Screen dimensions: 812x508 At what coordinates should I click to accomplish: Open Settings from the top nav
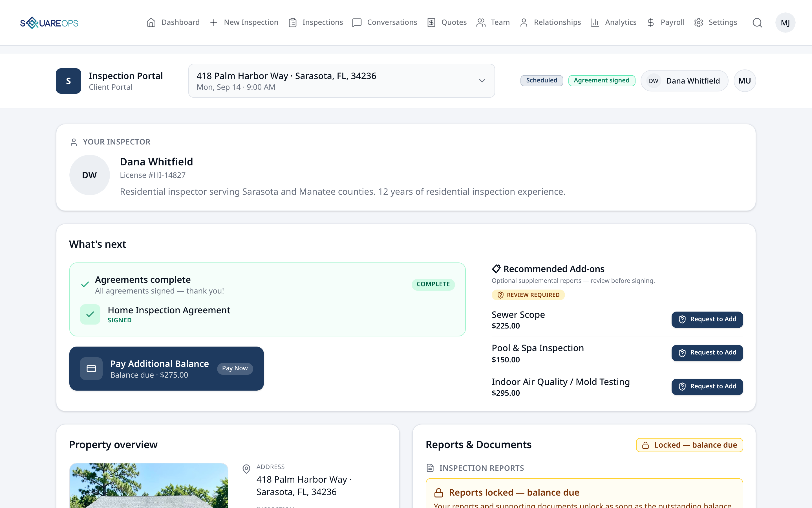[x=716, y=23]
